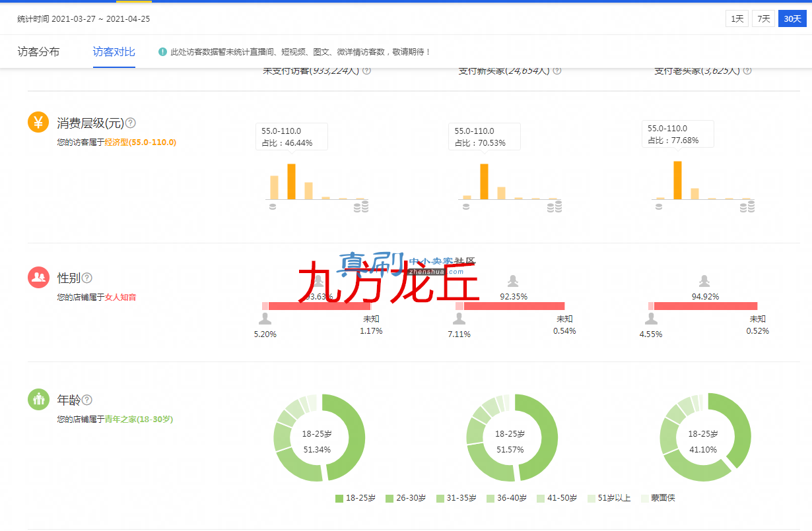Viewport: 812px width, 531px height.
Task: Click the info icon before the visitor data notice
Action: pos(162,51)
